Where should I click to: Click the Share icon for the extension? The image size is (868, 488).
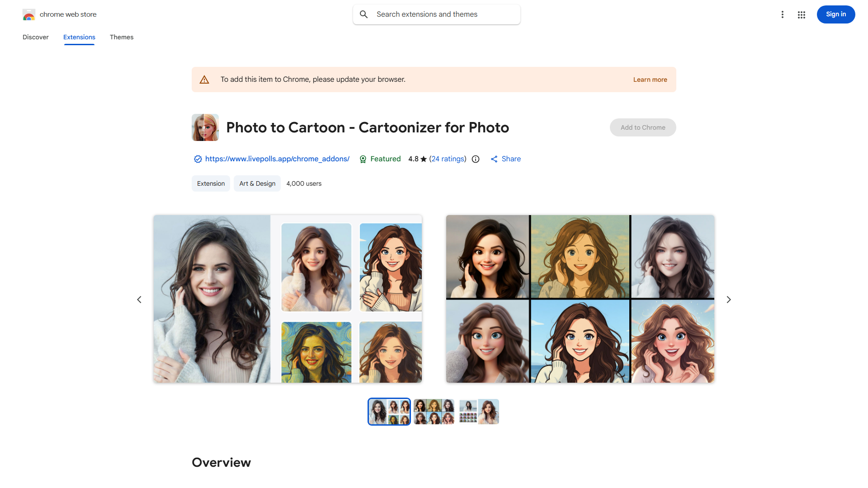pos(495,159)
